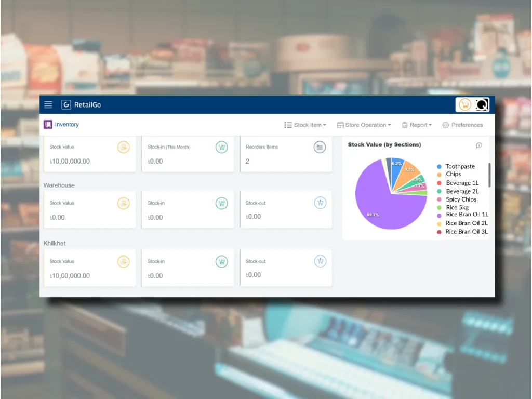Click the Khilkhet Stock Value coin icon
Viewport: 532px width, 399px height.
pyautogui.click(x=123, y=261)
